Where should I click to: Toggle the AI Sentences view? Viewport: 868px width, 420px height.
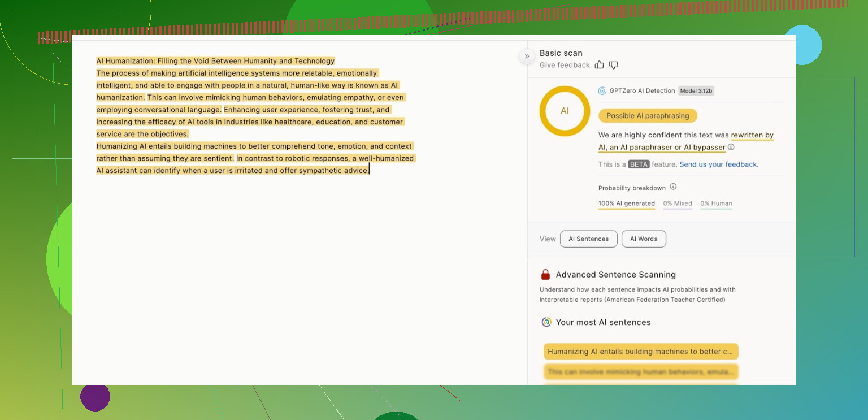tap(588, 239)
